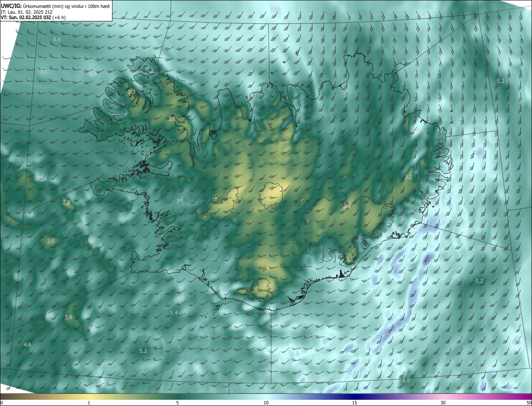Click the 1 tick on the color scale

coord(89,403)
